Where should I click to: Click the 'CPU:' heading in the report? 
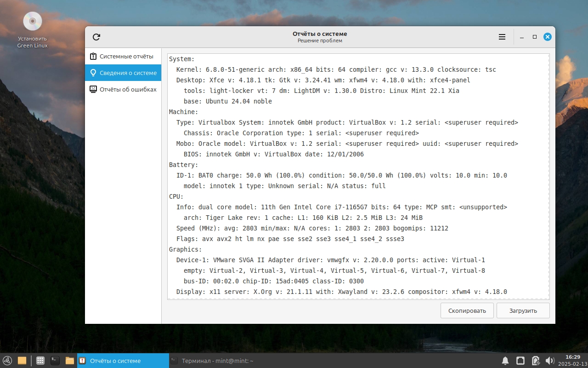pyautogui.click(x=176, y=196)
